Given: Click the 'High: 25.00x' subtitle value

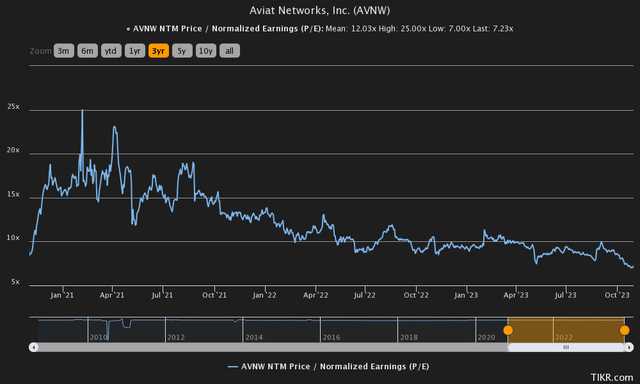Looking at the screenshot, I should point(402,29).
